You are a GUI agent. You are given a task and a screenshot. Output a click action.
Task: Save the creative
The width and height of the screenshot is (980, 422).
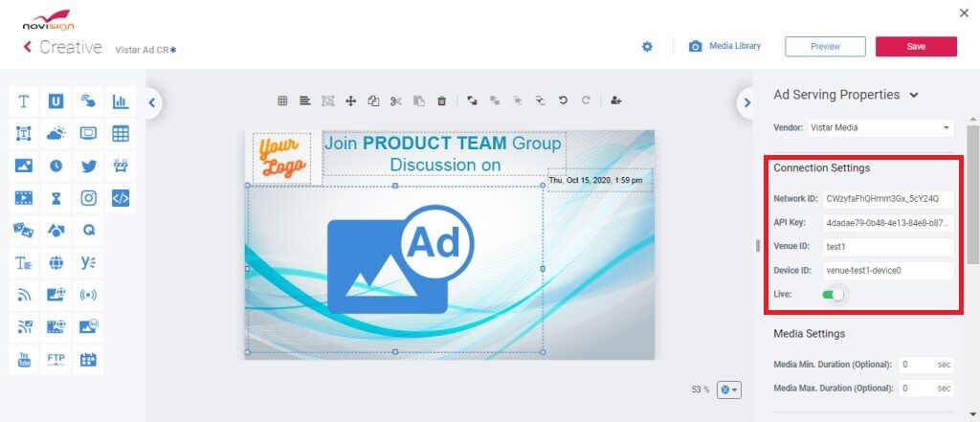coord(916,46)
